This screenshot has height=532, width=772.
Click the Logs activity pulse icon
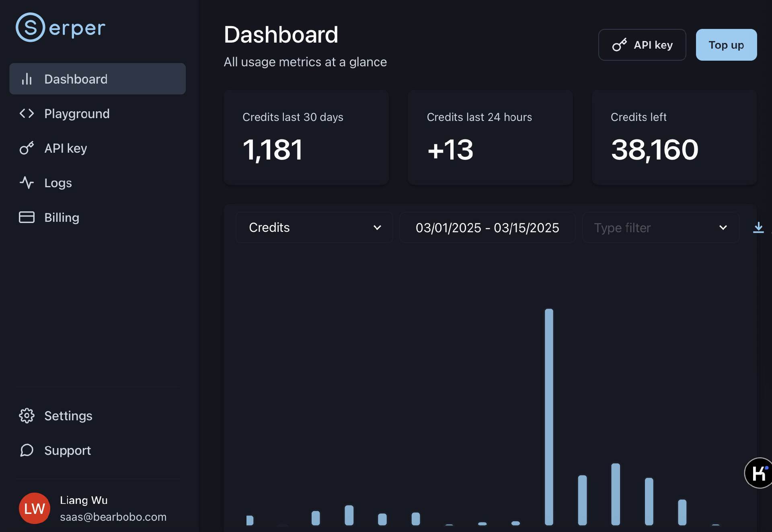point(27,182)
